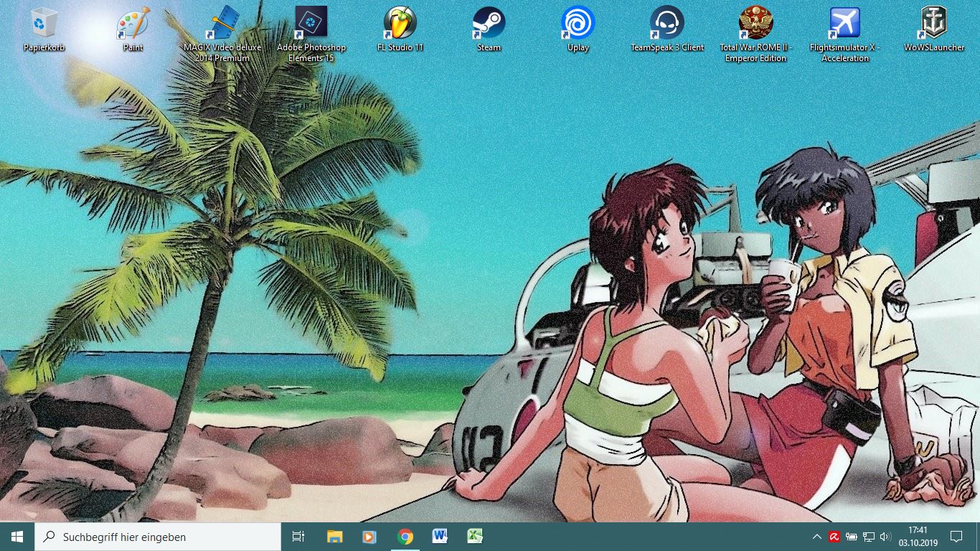Screen dimensions: 980x551
Task: Open the Action Center notifications icon
Action: point(956,537)
